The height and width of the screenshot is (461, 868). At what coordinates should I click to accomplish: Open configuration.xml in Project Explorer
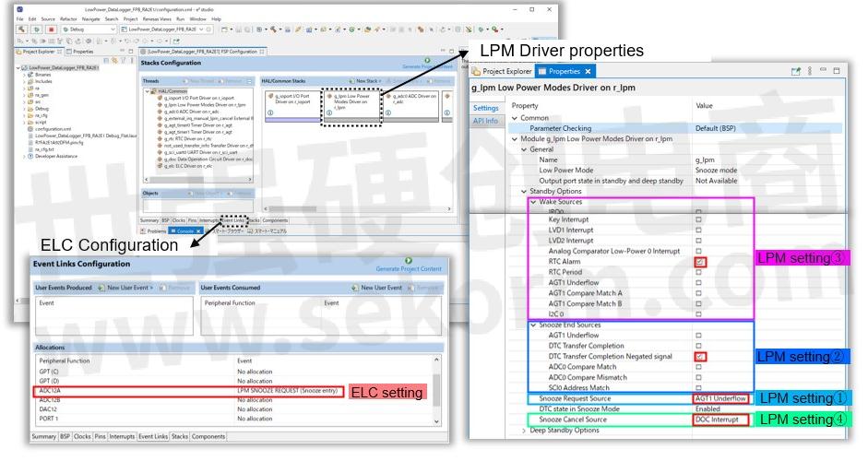click(54, 129)
